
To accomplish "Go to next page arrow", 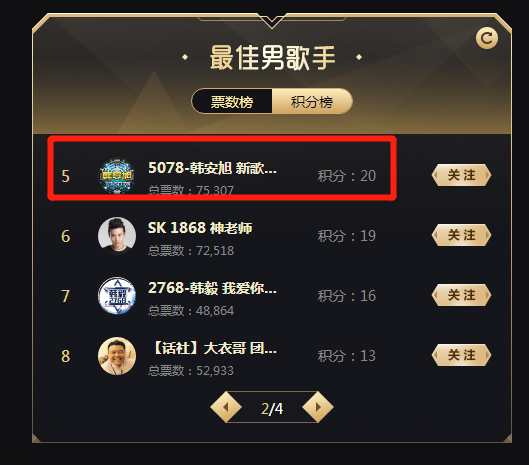I will click(318, 407).
